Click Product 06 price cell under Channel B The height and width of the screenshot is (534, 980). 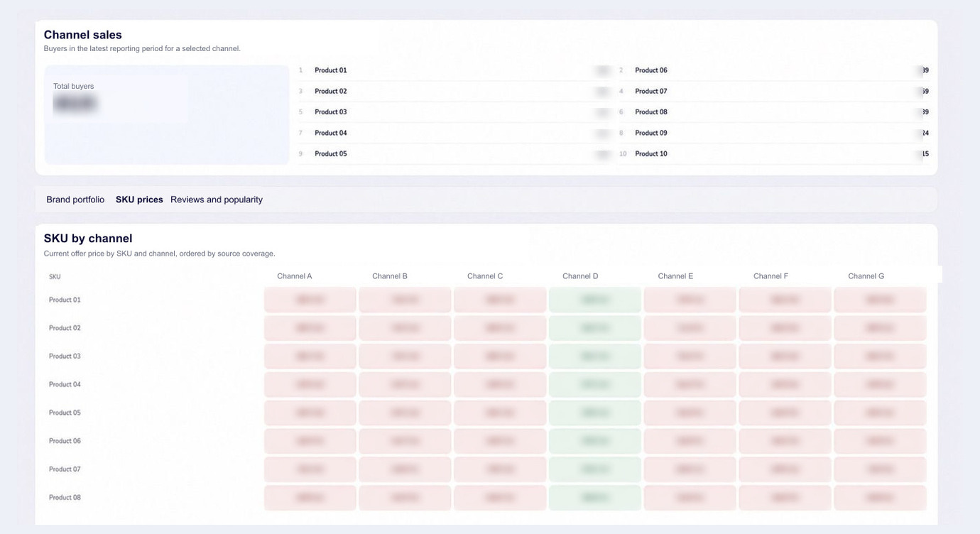tap(405, 441)
